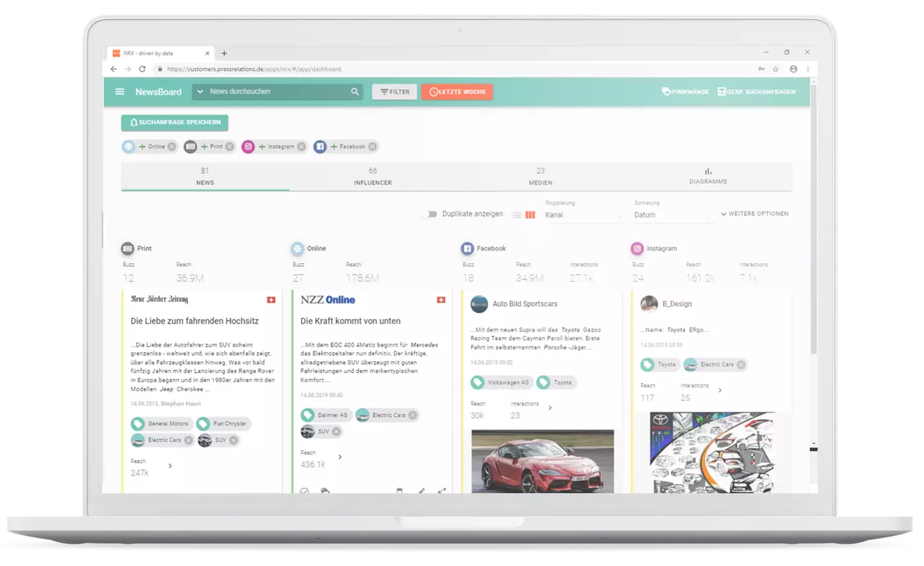Click the Print column header icon
Image resolution: width=924 pixels, height=566 pixels.
tap(128, 249)
